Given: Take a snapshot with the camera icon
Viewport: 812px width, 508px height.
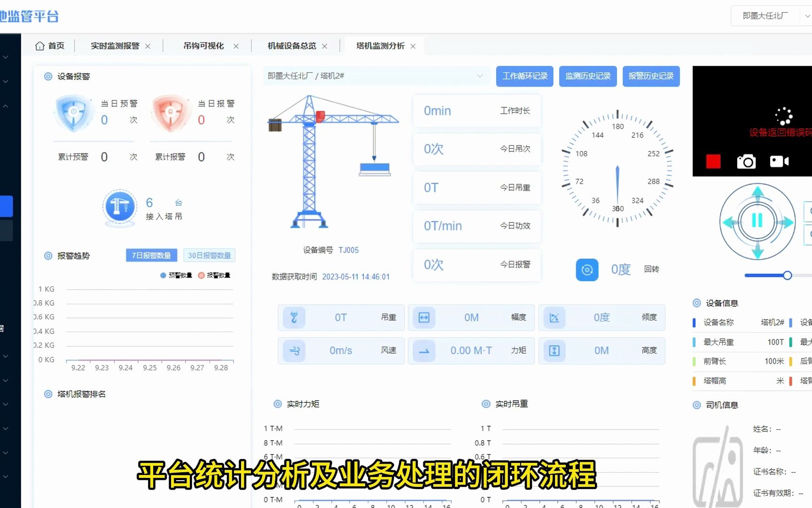Looking at the screenshot, I should click(x=746, y=161).
